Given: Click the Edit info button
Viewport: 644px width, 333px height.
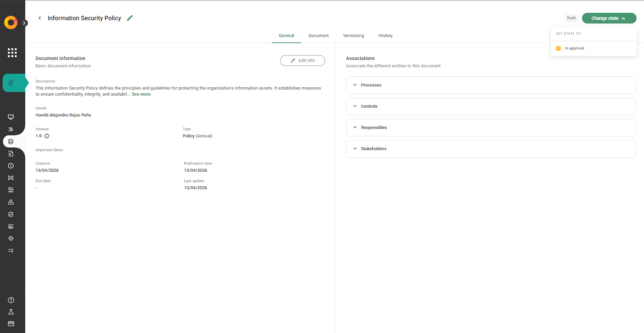Looking at the screenshot, I should click(x=302, y=60).
